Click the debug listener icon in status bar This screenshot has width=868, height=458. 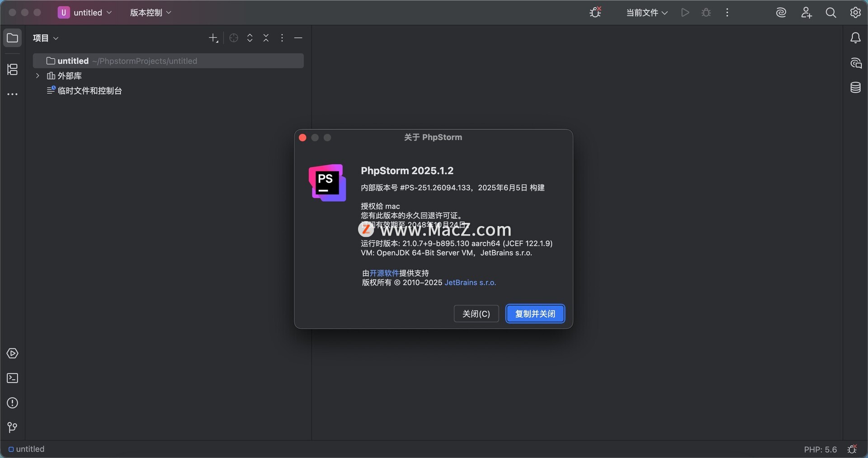[x=852, y=449]
